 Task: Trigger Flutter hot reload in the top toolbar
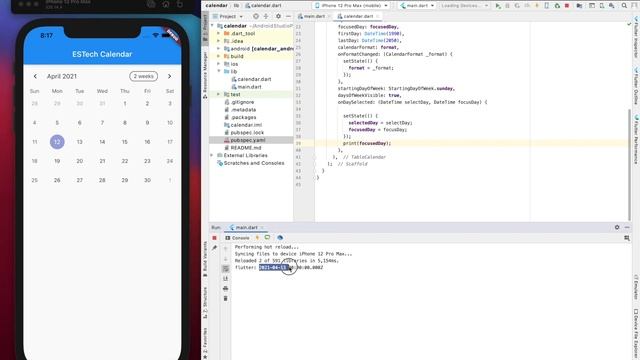point(537,6)
